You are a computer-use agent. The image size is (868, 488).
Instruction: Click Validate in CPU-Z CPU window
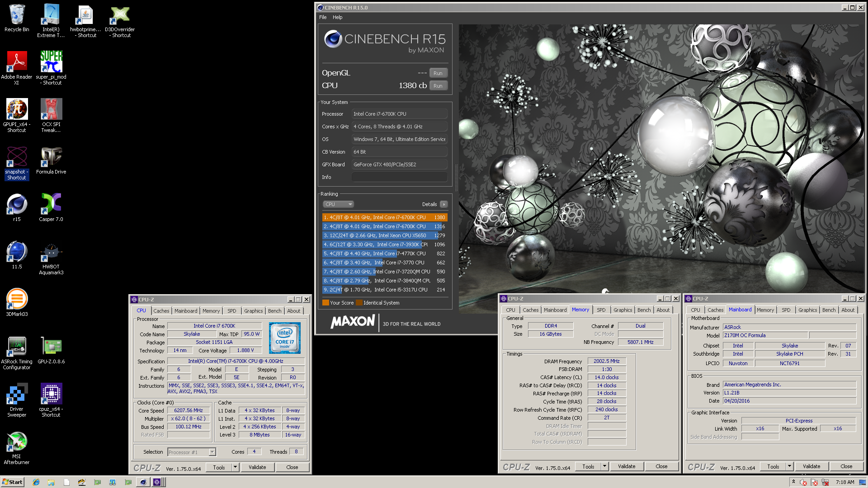[x=257, y=467]
